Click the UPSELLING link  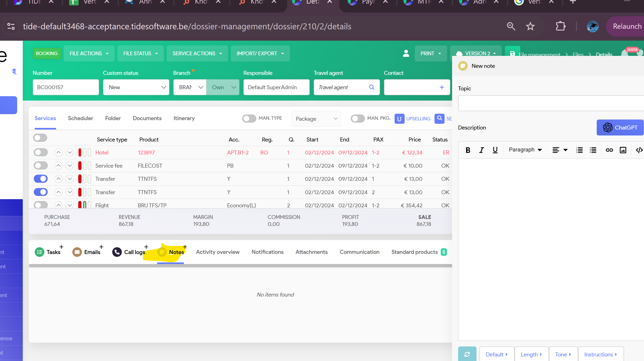pos(418,119)
